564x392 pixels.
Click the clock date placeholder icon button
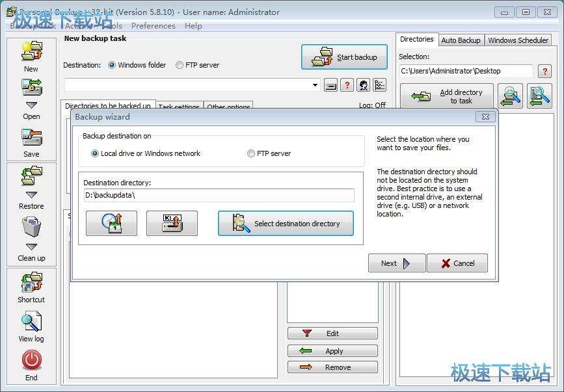pos(111,223)
